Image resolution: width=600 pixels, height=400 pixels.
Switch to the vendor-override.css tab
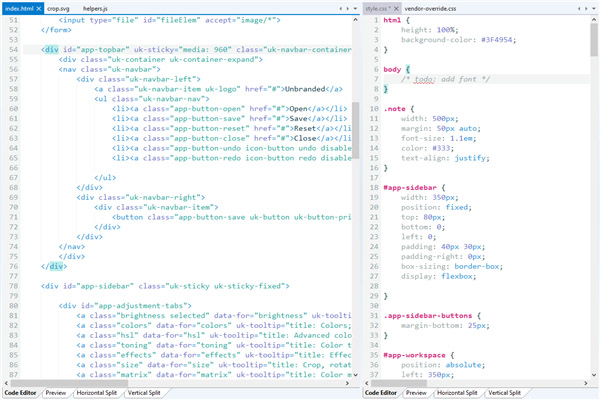point(430,8)
